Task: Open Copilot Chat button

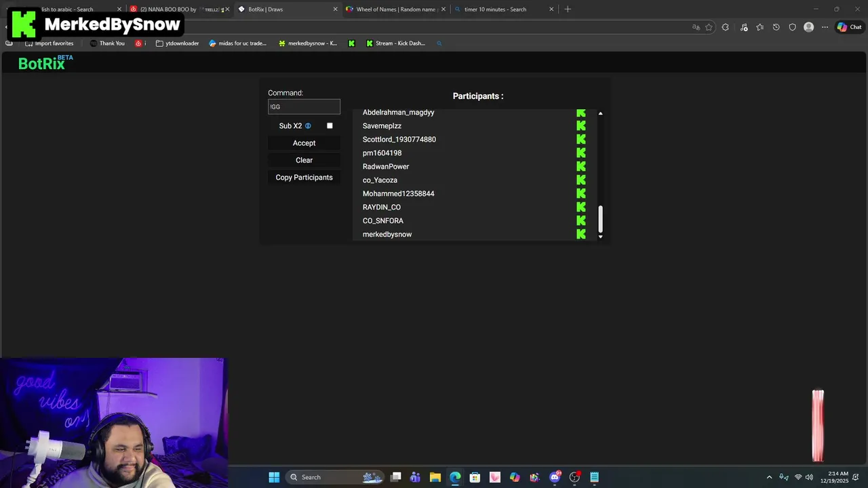Action: click(850, 27)
